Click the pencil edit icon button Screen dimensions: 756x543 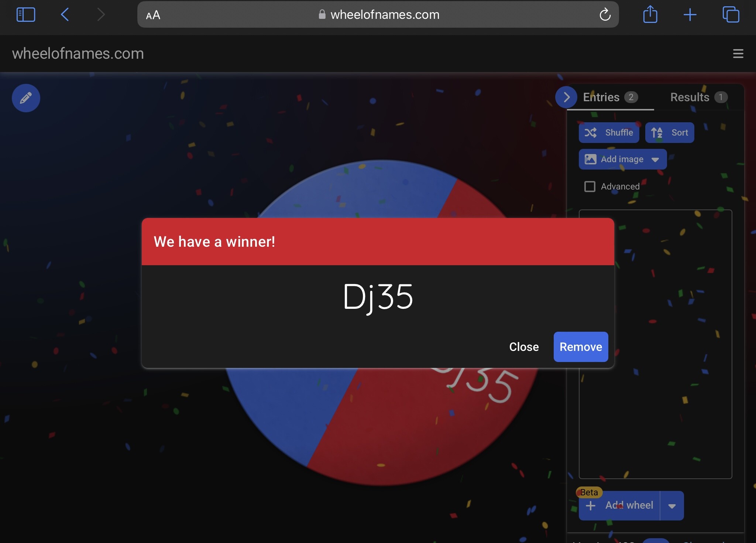[26, 98]
